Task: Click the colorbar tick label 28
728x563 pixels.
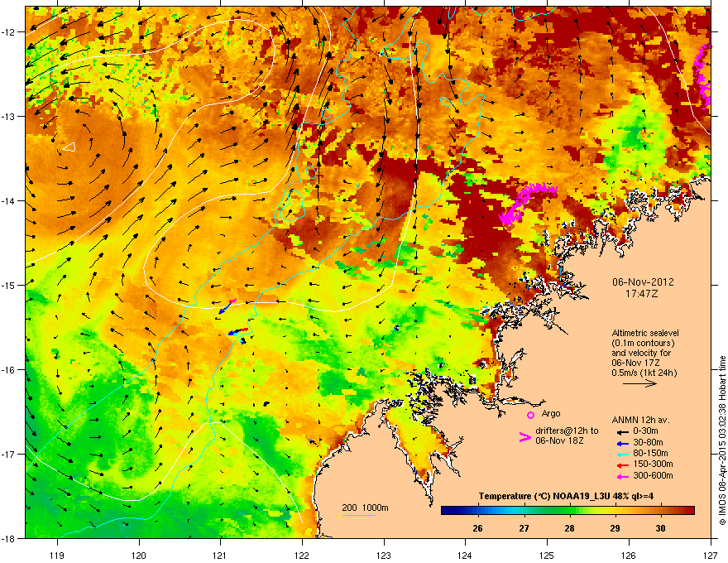Action: point(569,528)
